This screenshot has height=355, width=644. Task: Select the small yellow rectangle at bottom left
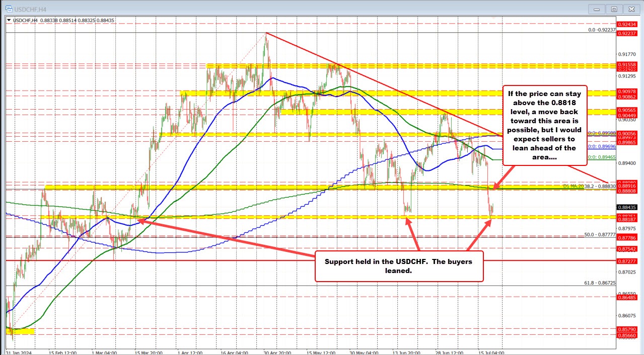(x=20, y=331)
